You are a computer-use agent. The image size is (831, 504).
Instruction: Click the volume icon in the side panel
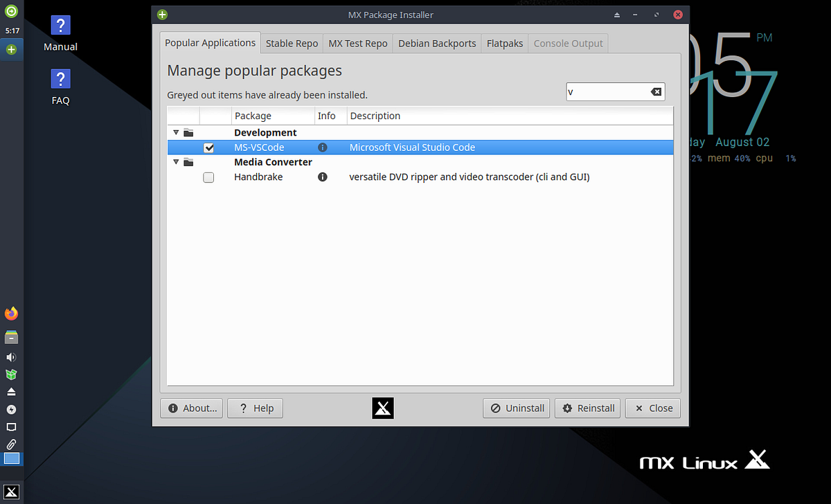pos(11,357)
